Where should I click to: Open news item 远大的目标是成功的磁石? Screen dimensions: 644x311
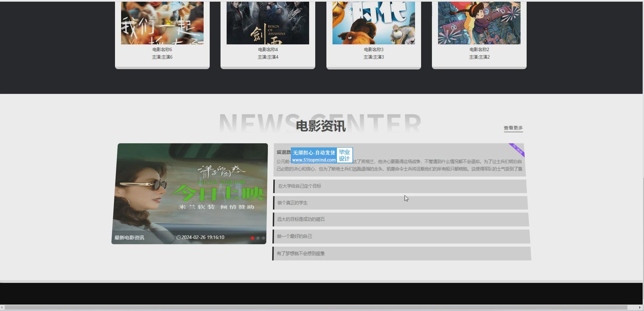pos(400,219)
